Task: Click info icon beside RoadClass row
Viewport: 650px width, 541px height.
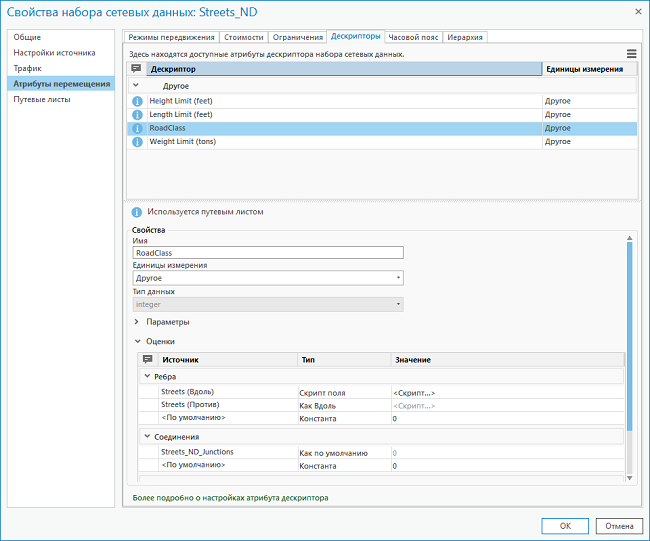Action: [x=137, y=129]
